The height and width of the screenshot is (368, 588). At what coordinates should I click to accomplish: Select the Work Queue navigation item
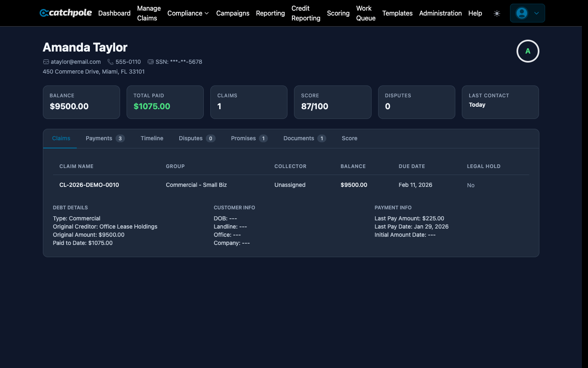point(365,13)
